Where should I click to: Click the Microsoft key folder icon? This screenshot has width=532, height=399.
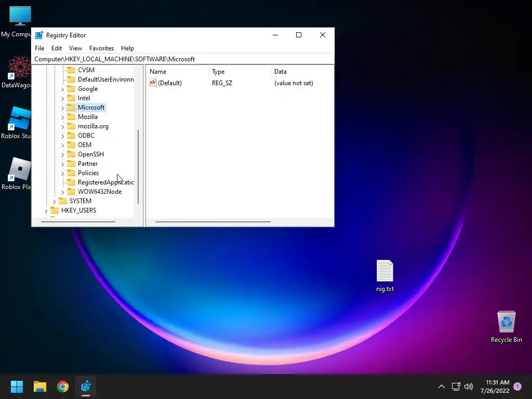point(71,107)
